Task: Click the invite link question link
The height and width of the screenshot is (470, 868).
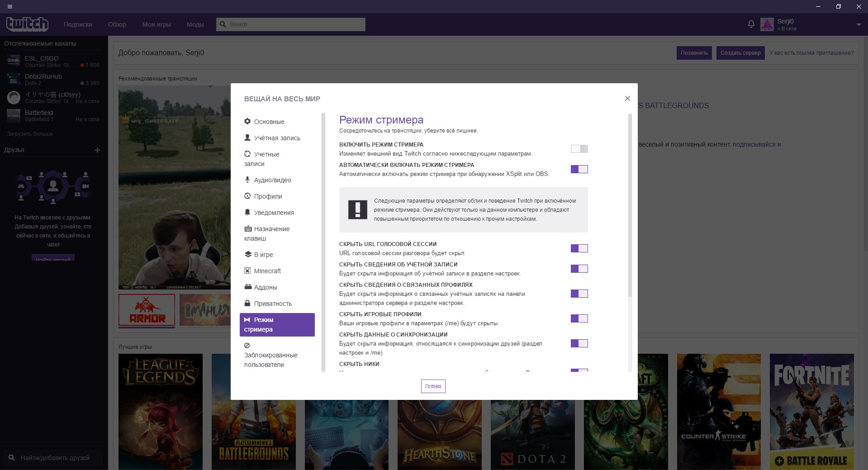Action: pos(811,53)
